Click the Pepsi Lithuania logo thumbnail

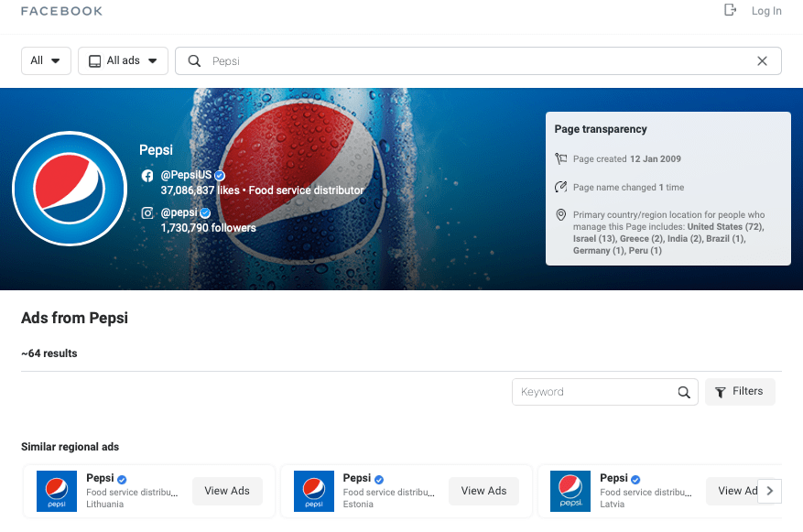pos(57,491)
